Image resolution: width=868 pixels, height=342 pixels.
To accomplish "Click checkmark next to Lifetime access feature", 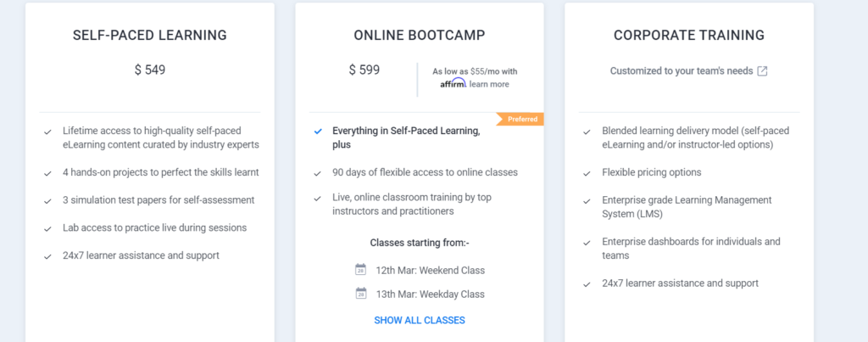I will (x=48, y=132).
